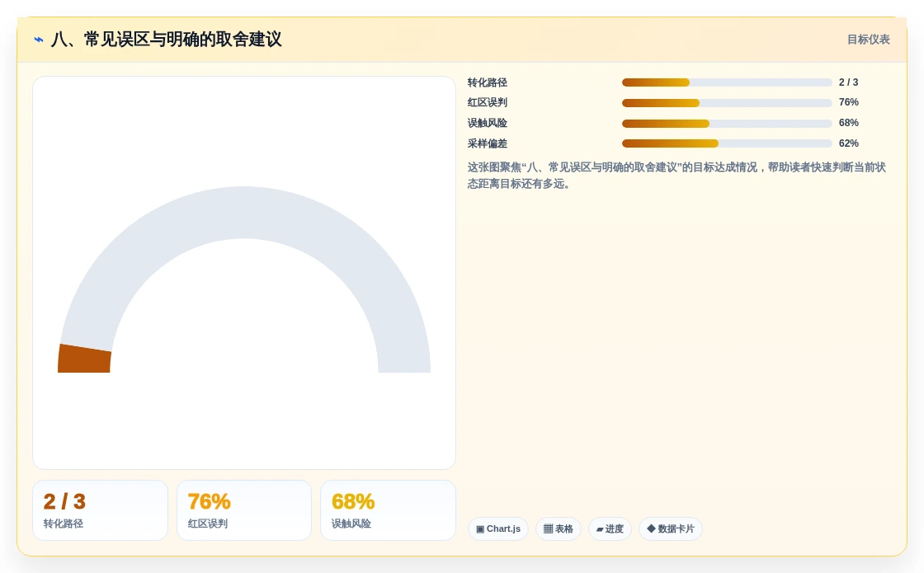Click the 采样偏差 progress bar
Screen dimensions: 924x573
pyautogui.click(x=727, y=143)
